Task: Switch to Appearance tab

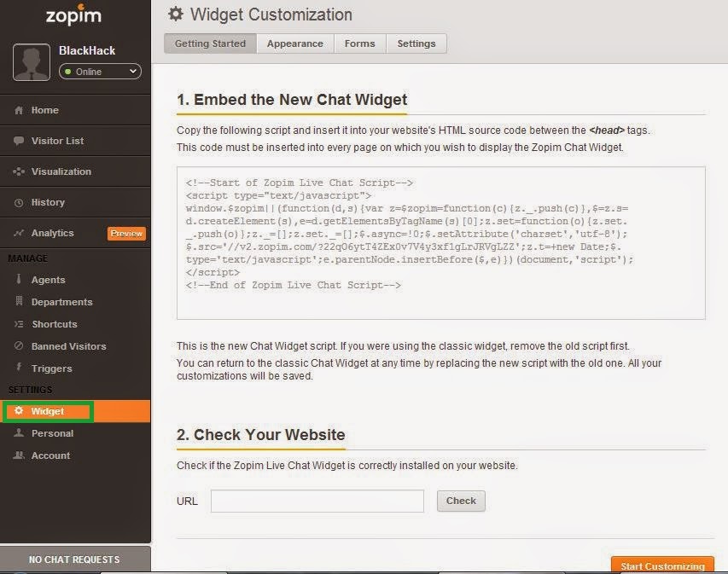Action: (x=295, y=43)
